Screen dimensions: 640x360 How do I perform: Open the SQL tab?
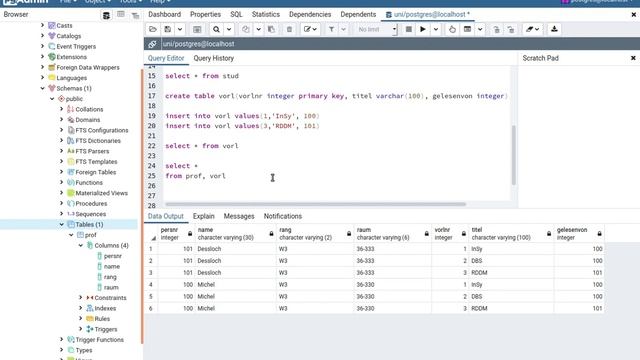tap(236, 14)
